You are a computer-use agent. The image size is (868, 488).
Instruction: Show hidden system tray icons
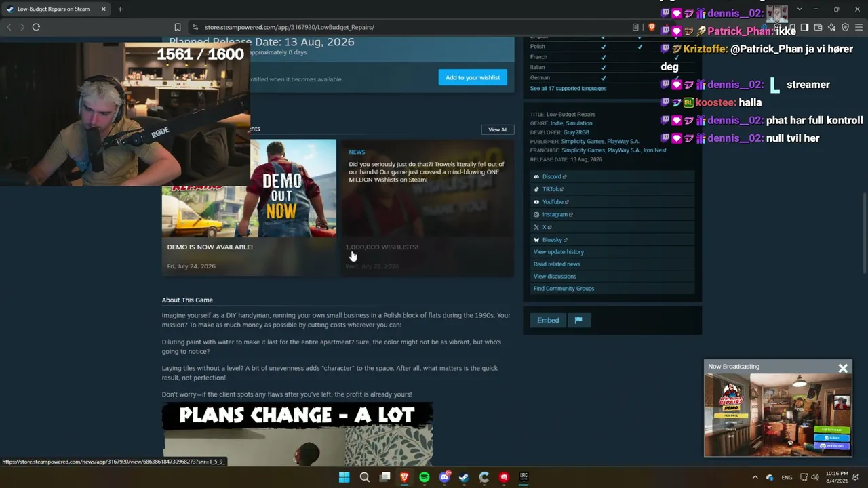point(755,477)
